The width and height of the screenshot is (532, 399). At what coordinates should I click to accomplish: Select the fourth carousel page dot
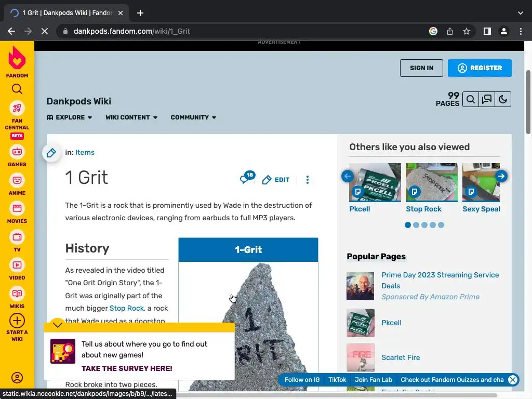(433, 225)
